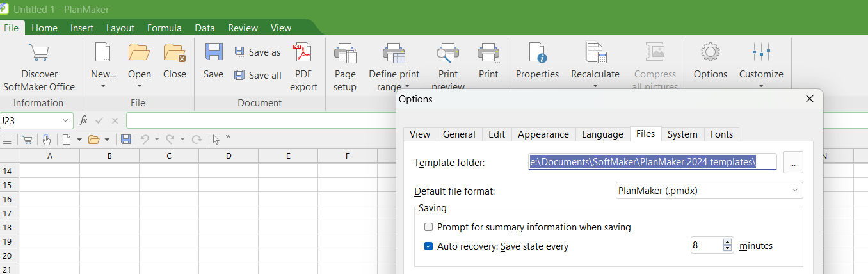Click the Save as icon

pyautogui.click(x=239, y=52)
